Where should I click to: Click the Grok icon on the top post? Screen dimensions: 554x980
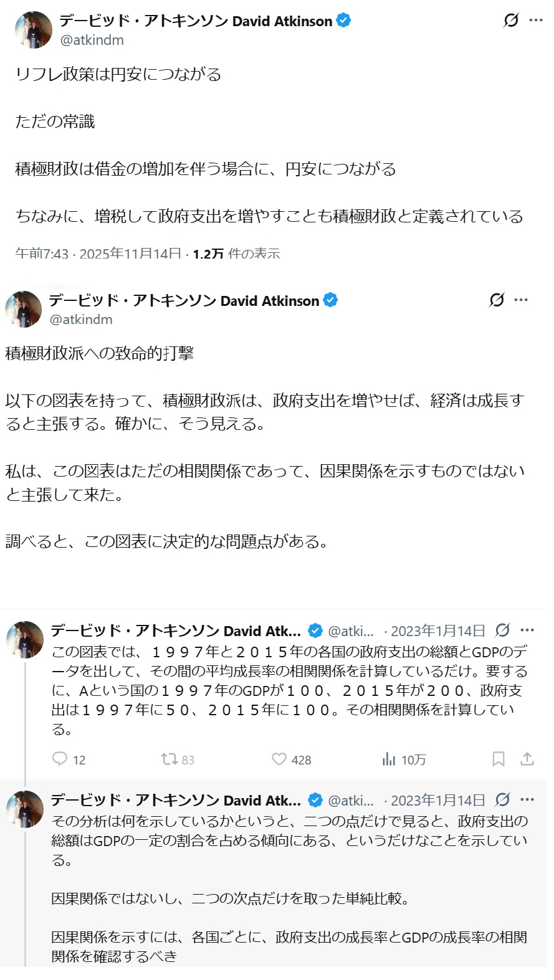(511, 21)
